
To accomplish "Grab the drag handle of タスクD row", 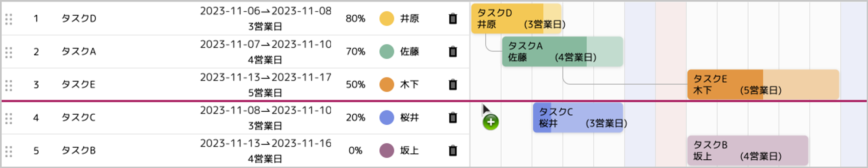I will [x=9, y=19].
